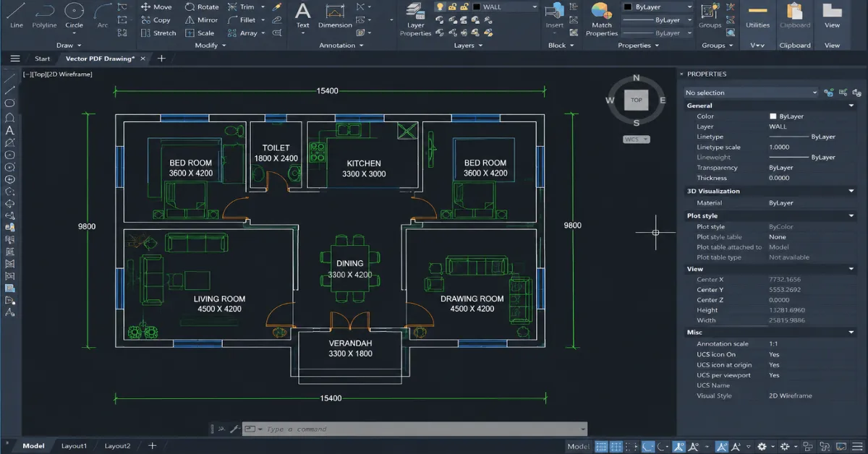Viewport: 868px width, 454px height.
Task: Click the Annotation scale 1:1 value
Action: coord(773,344)
